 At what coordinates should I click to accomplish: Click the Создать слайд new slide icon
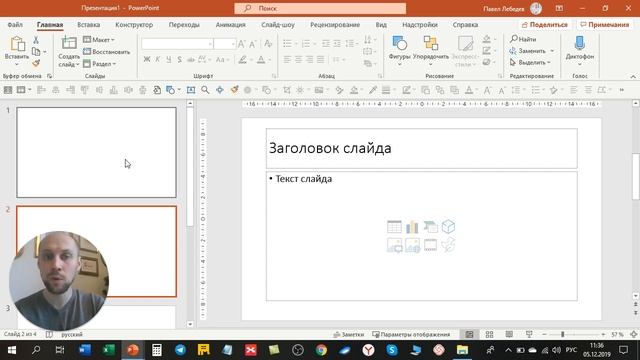(69, 43)
